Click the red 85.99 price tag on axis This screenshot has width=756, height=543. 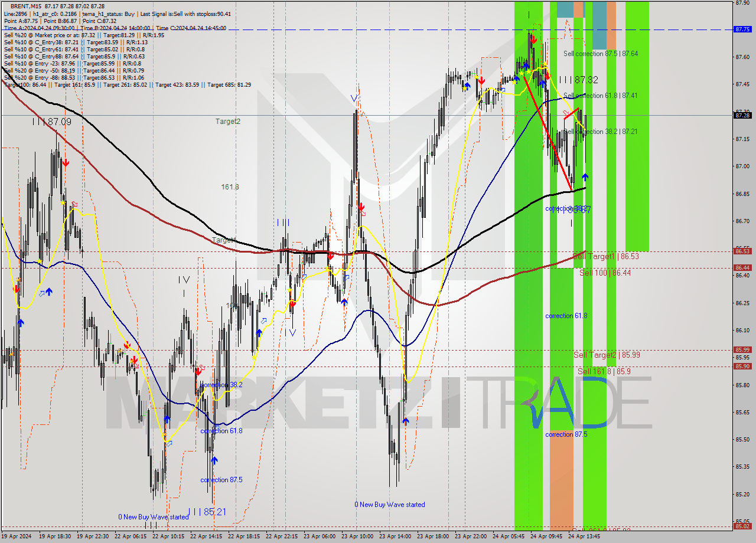coord(742,350)
